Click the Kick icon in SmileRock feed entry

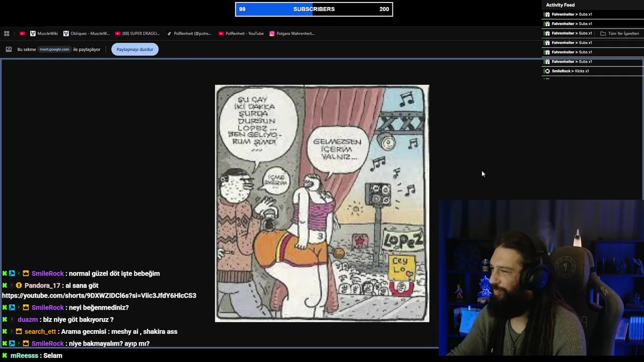(x=547, y=71)
